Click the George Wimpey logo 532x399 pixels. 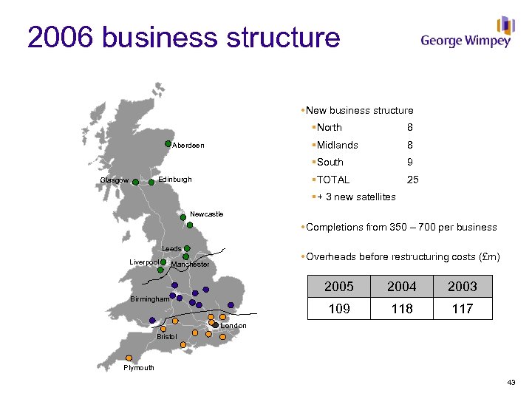(468, 33)
